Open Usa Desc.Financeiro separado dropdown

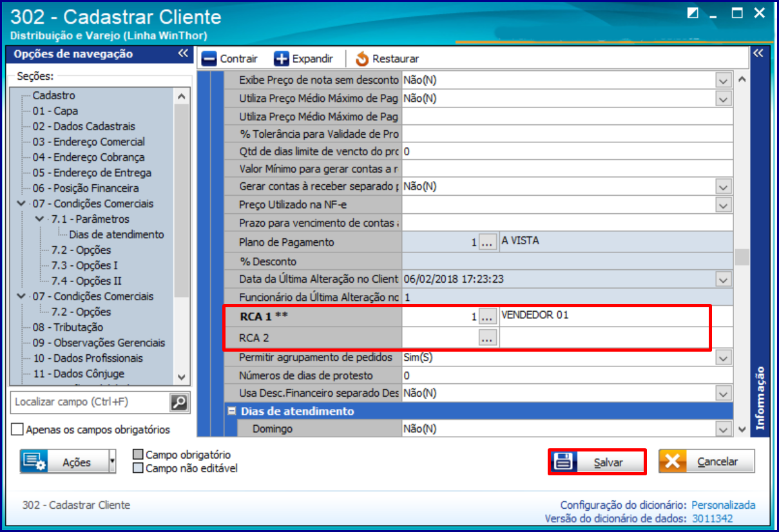[x=724, y=393]
